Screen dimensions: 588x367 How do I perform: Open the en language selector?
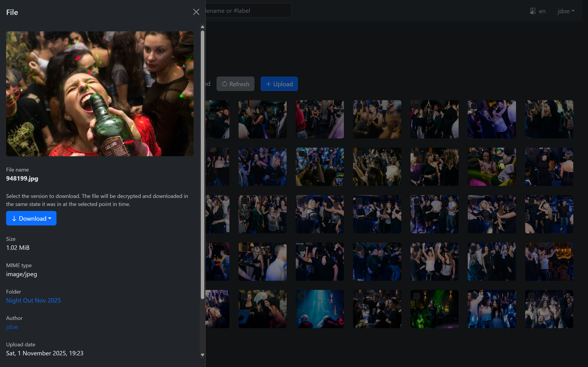tap(542, 11)
